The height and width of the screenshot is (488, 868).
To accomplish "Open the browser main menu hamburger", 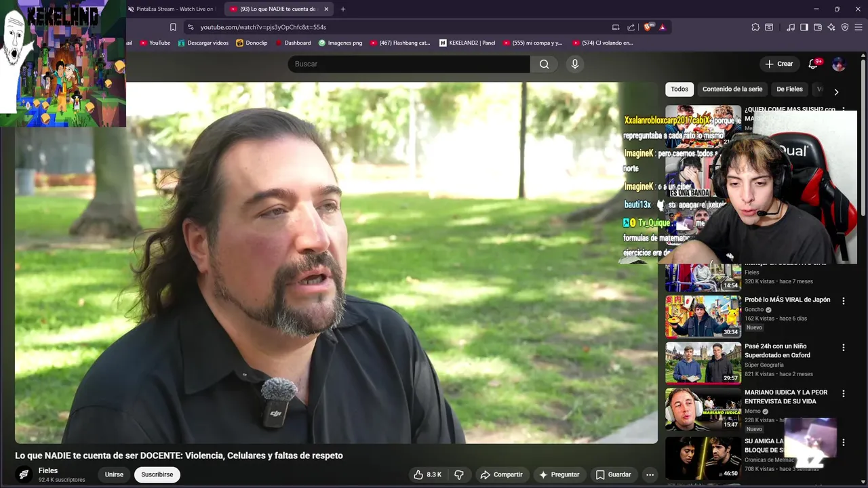I will [859, 27].
